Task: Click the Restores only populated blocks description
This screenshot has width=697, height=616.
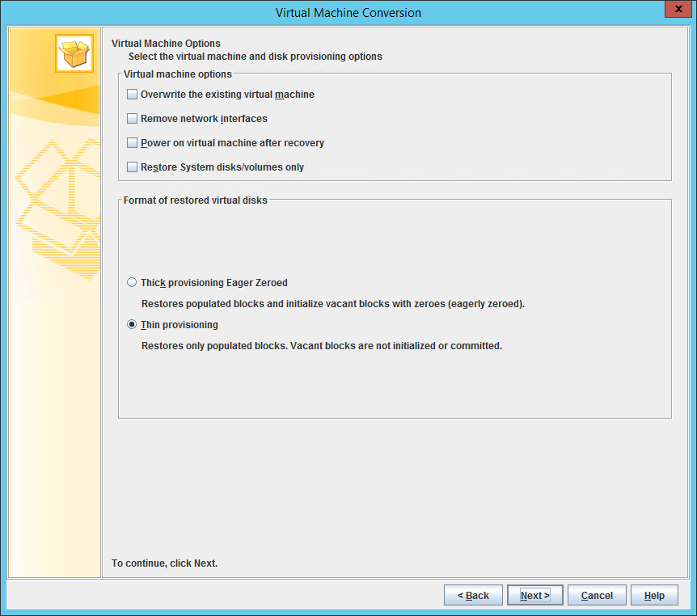Action: pyautogui.click(x=322, y=346)
